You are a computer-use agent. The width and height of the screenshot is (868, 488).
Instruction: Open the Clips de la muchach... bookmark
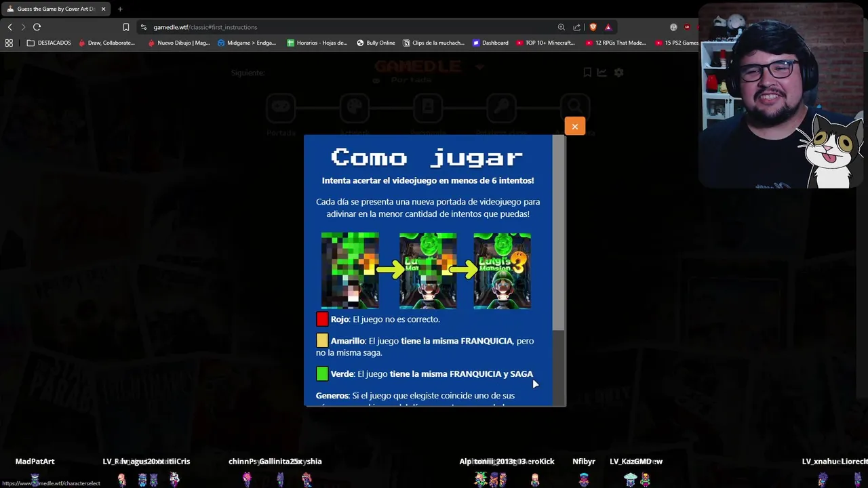433,43
